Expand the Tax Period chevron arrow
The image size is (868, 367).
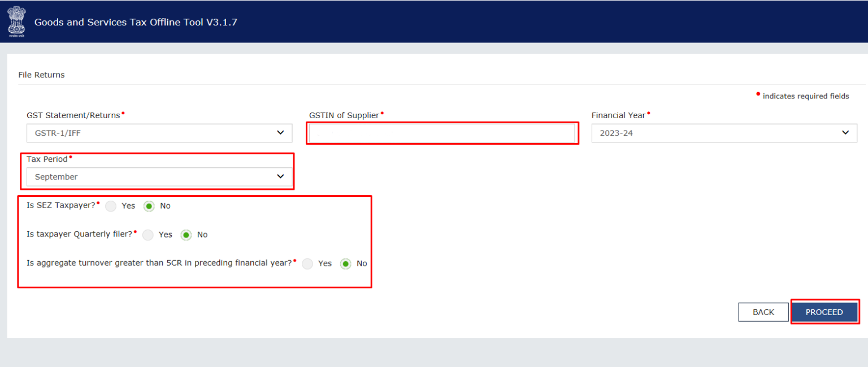coord(280,176)
